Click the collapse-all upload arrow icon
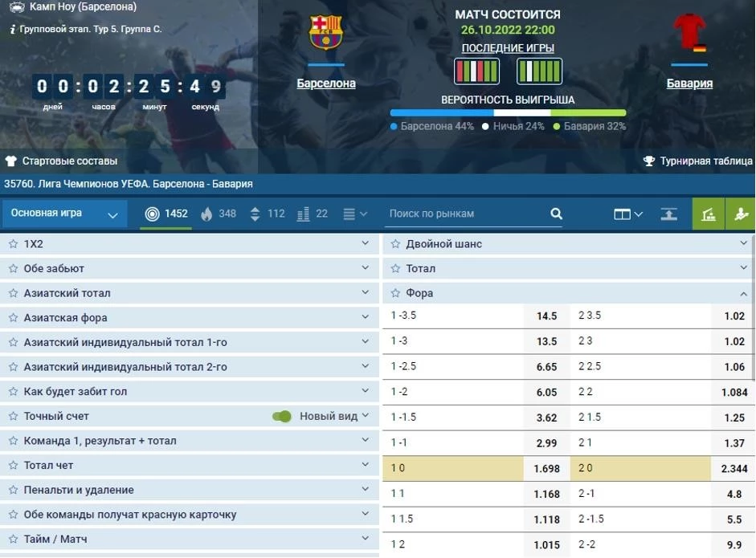The width and height of the screenshot is (756, 558). click(x=668, y=214)
